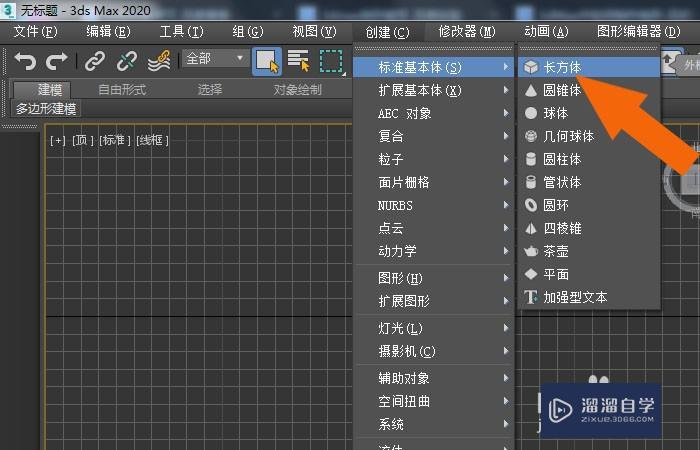
Task: Choose 球体 primitive
Action: point(589,113)
